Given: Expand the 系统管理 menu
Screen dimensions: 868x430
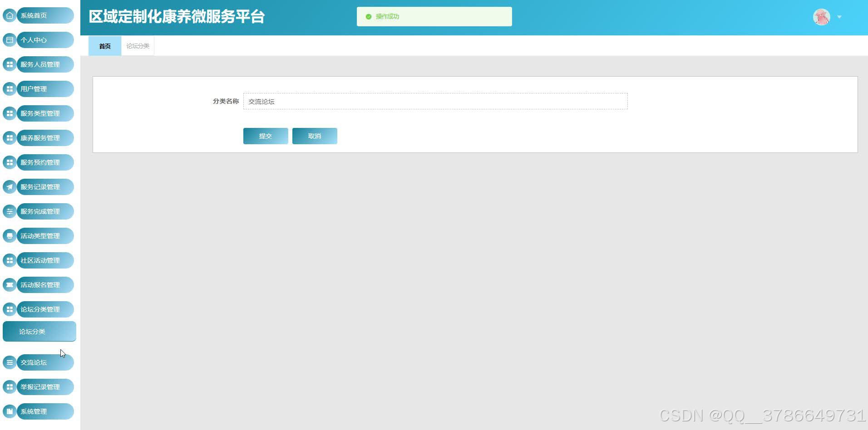Looking at the screenshot, I should 45,411.
